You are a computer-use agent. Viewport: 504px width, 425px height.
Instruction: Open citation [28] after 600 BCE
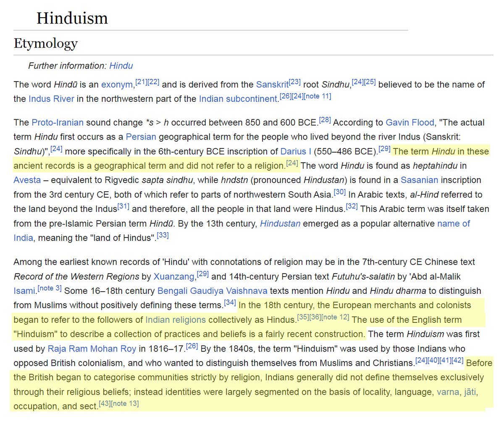coord(325,120)
